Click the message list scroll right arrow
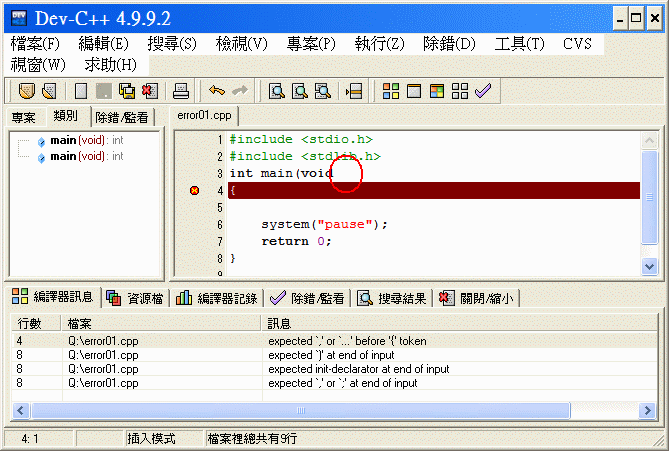Image resolution: width=669 pixels, height=451 pixels. click(647, 410)
